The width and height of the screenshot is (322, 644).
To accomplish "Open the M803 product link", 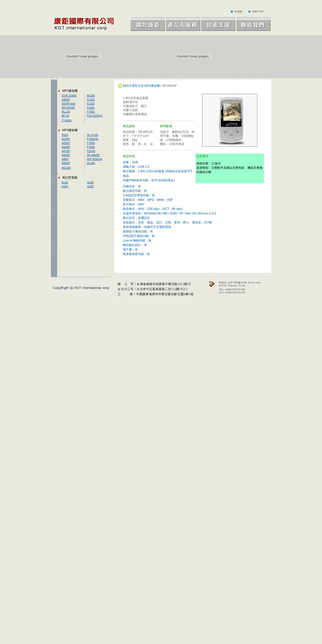I will 65,159.
